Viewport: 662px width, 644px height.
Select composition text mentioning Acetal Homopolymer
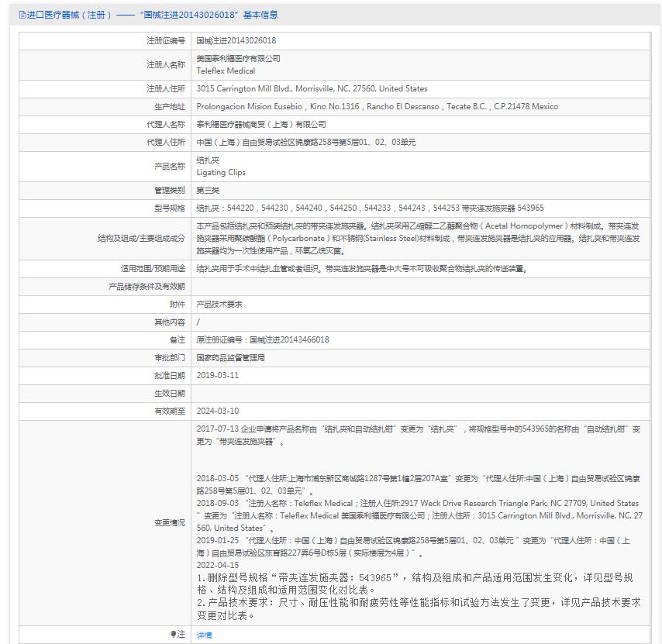point(418,239)
